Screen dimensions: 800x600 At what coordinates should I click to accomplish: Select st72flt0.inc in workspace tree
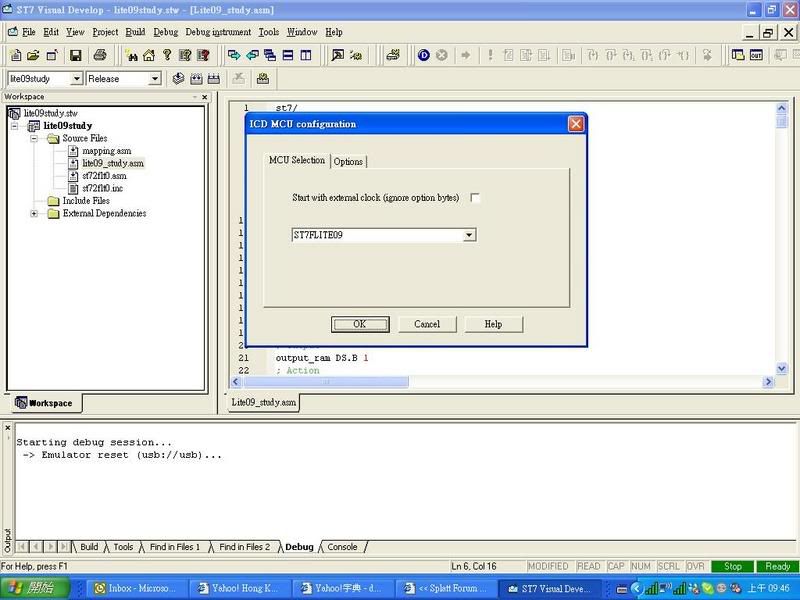pyautogui.click(x=103, y=188)
